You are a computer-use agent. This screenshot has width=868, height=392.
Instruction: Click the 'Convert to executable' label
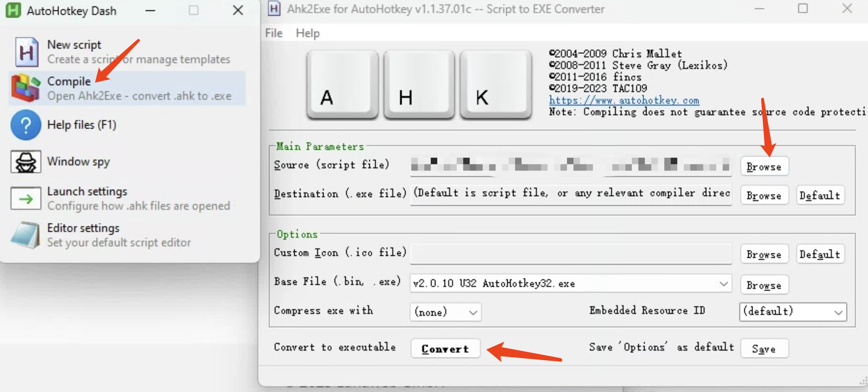pos(335,347)
